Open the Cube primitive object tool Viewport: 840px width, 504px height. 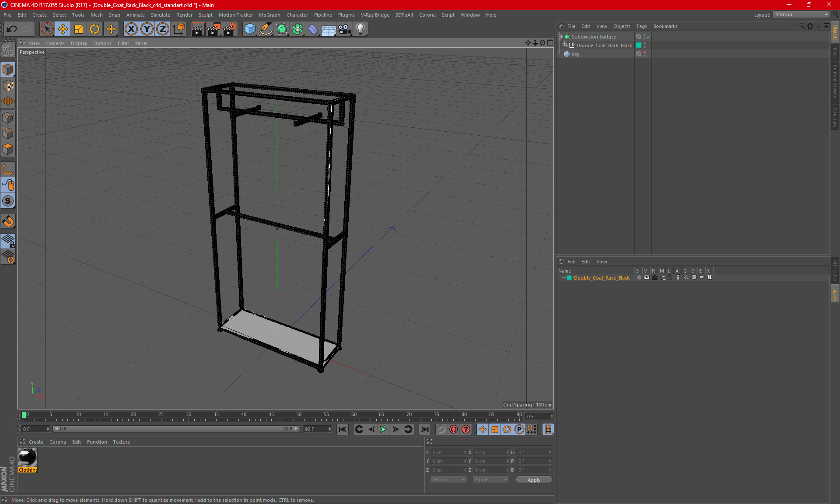click(250, 29)
